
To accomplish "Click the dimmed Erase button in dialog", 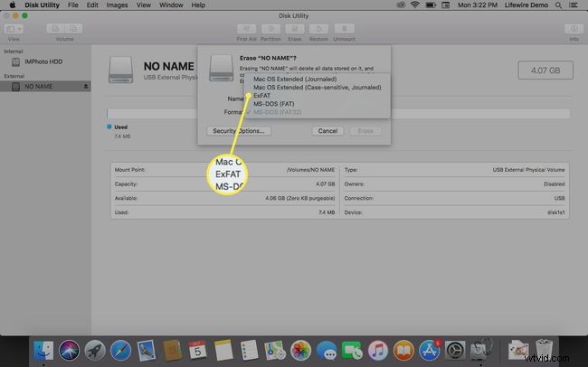I will [365, 131].
